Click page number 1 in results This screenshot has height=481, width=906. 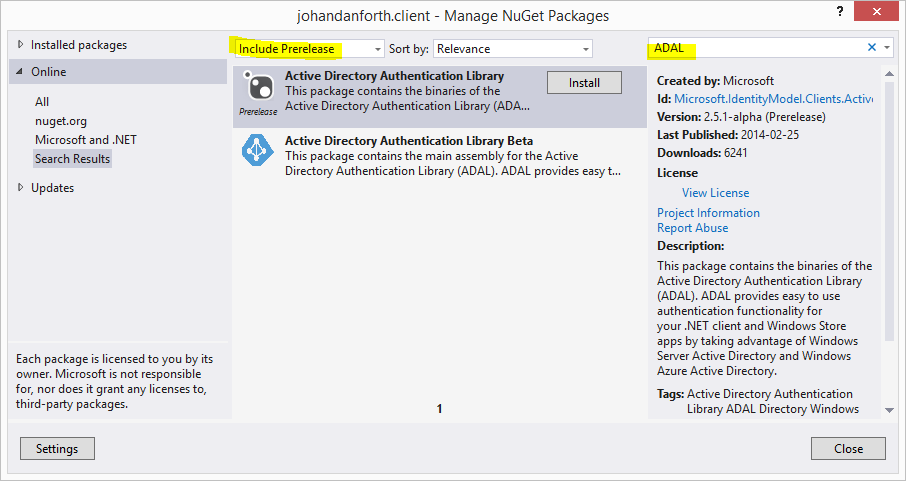click(439, 409)
